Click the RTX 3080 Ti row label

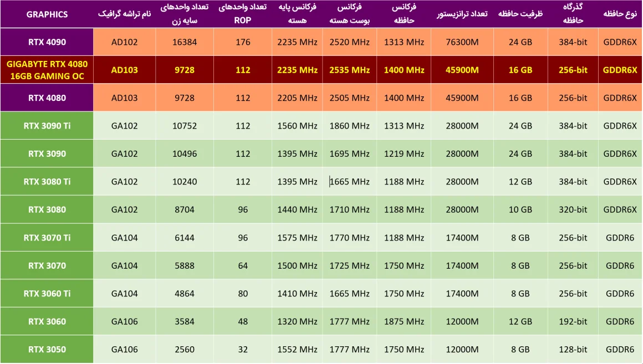tap(47, 182)
